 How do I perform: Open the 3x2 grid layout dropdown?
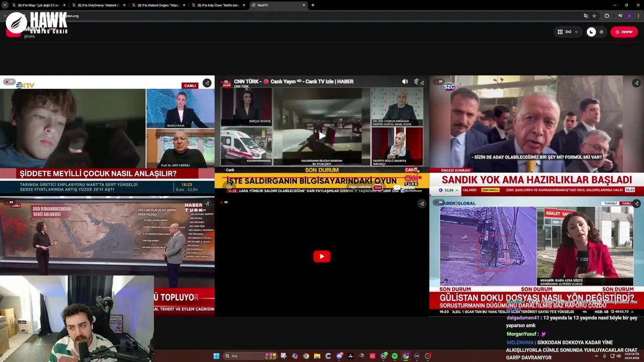tap(568, 32)
